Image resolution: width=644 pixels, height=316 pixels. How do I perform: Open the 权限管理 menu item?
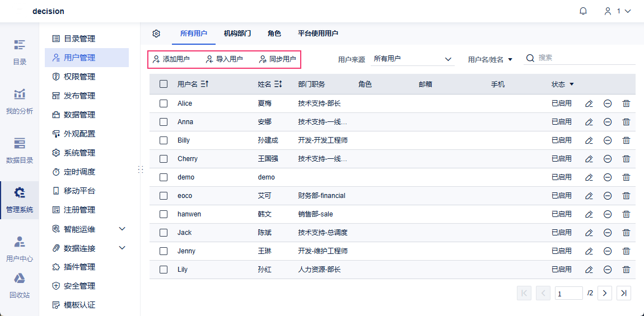click(80, 77)
